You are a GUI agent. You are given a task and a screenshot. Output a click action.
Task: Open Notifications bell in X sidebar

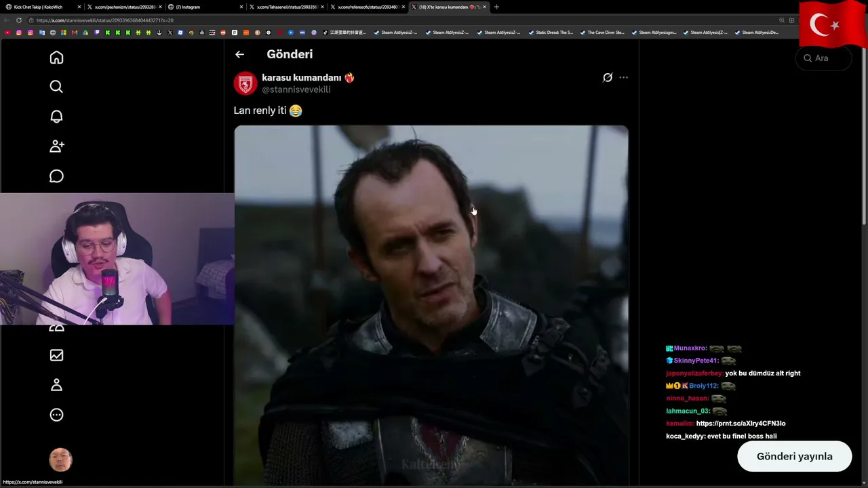point(56,117)
